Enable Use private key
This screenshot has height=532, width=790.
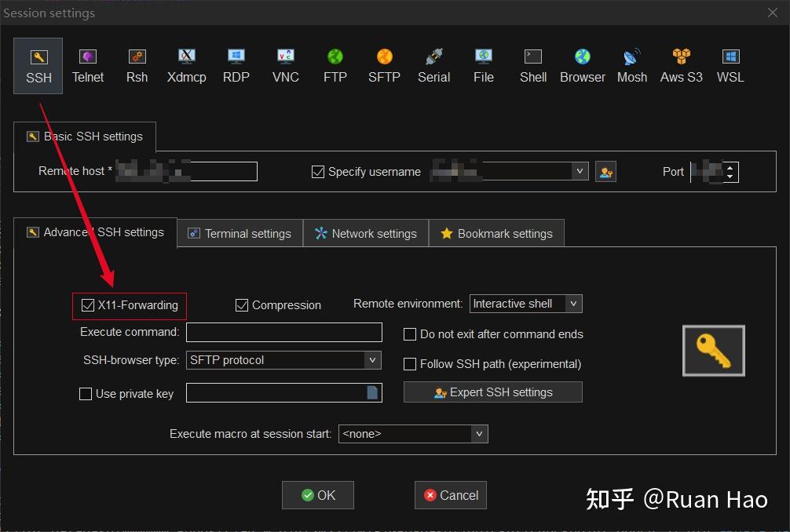[86, 393]
